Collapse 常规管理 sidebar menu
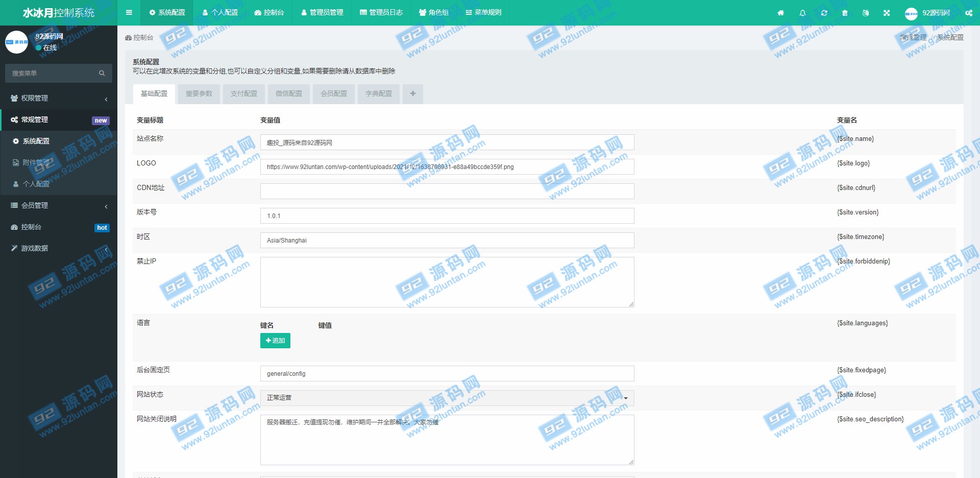The width and height of the screenshot is (980, 478). point(59,119)
